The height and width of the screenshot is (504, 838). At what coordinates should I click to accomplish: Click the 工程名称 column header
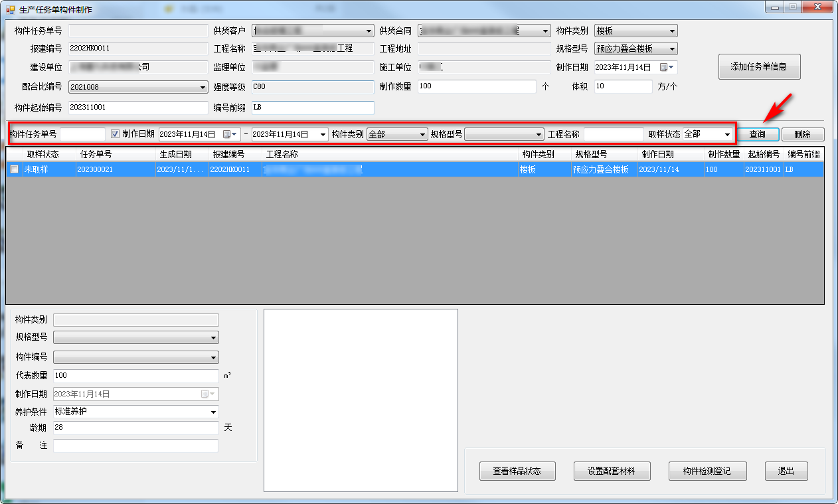[x=282, y=154]
